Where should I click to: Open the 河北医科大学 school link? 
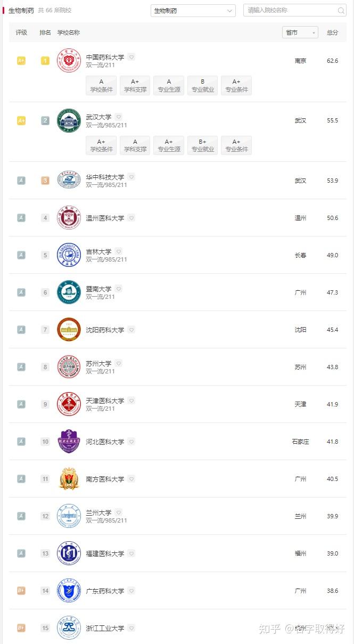pos(105,442)
